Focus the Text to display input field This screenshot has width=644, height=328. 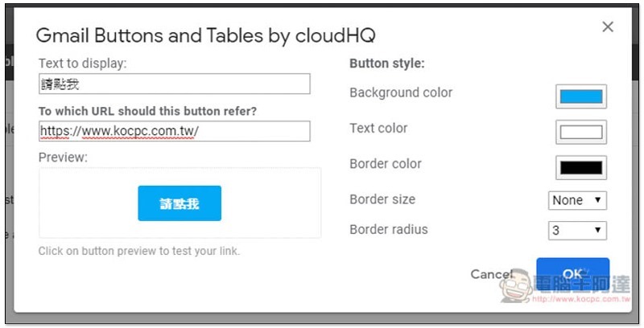coord(175,84)
